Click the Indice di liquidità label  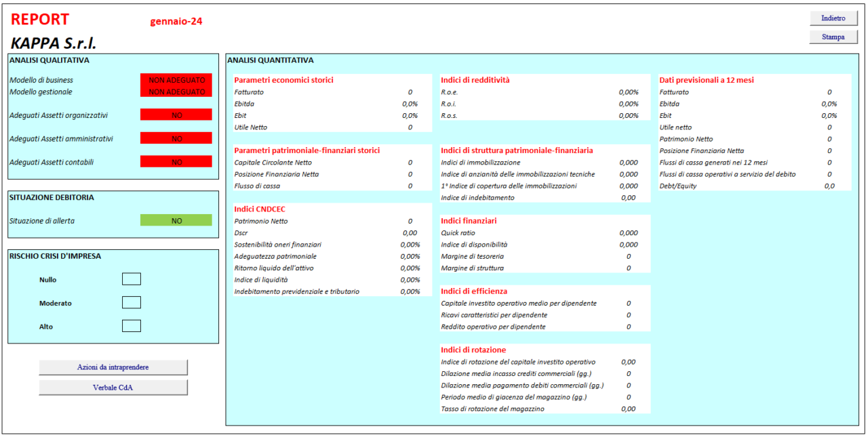pos(261,280)
